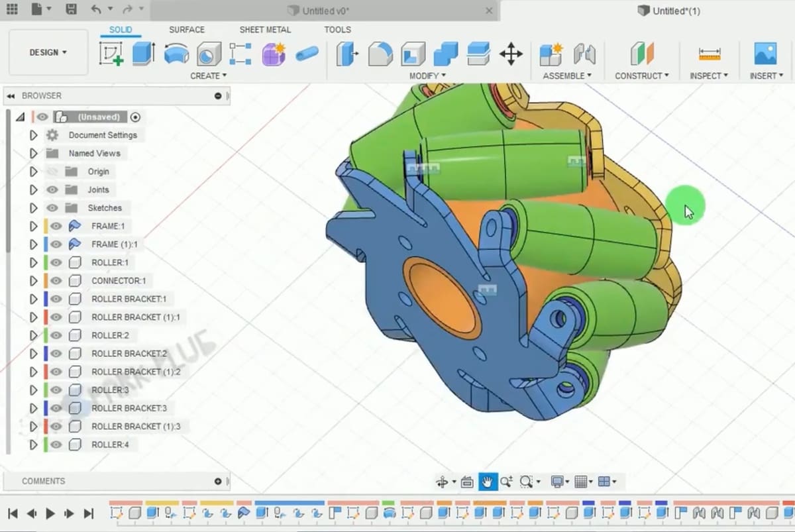Collapse the (Unsaved) root node
This screenshot has width=795, height=532.
(20, 117)
